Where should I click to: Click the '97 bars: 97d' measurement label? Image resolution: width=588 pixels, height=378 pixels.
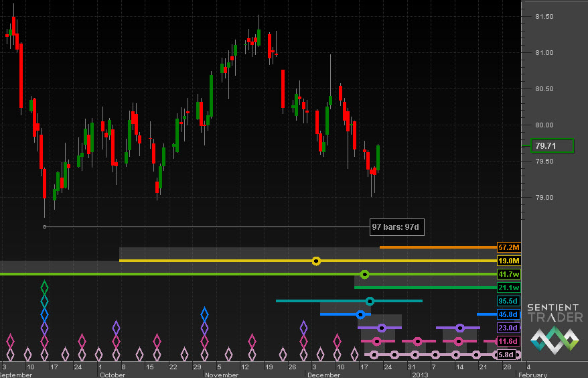pos(396,227)
